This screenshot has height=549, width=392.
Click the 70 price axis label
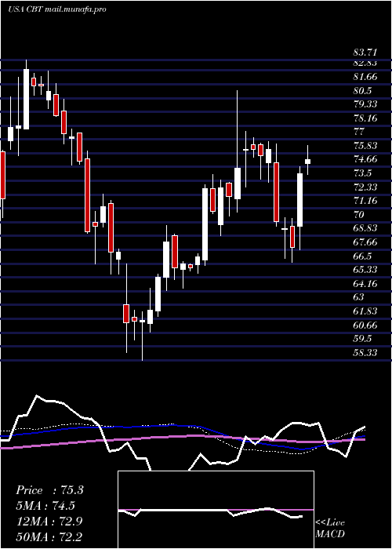[359, 215]
